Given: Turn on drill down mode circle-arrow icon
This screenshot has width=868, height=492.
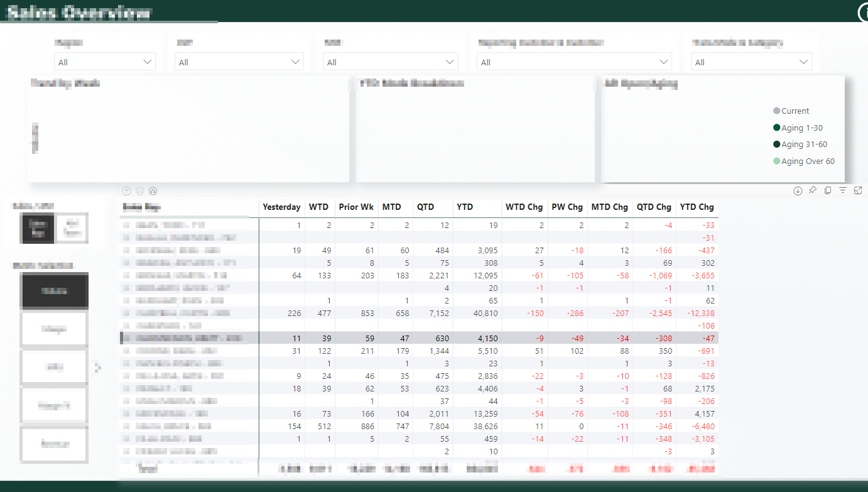Looking at the screenshot, I should (x=798, y=190).
